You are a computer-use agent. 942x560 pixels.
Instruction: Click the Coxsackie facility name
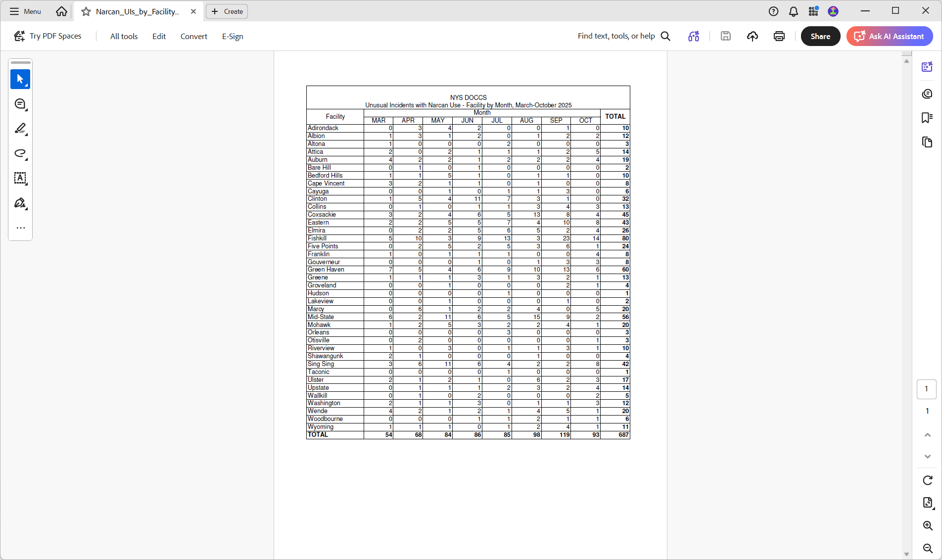322,215
